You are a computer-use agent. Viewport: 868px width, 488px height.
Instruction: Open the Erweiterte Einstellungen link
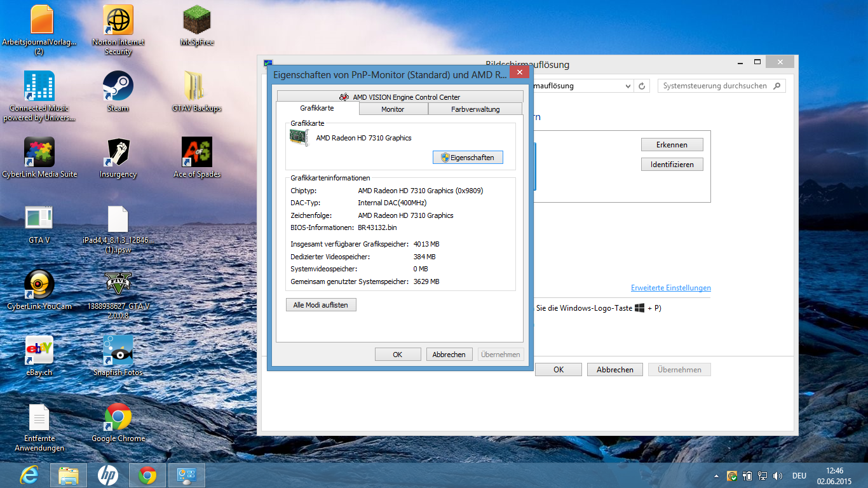671,288
